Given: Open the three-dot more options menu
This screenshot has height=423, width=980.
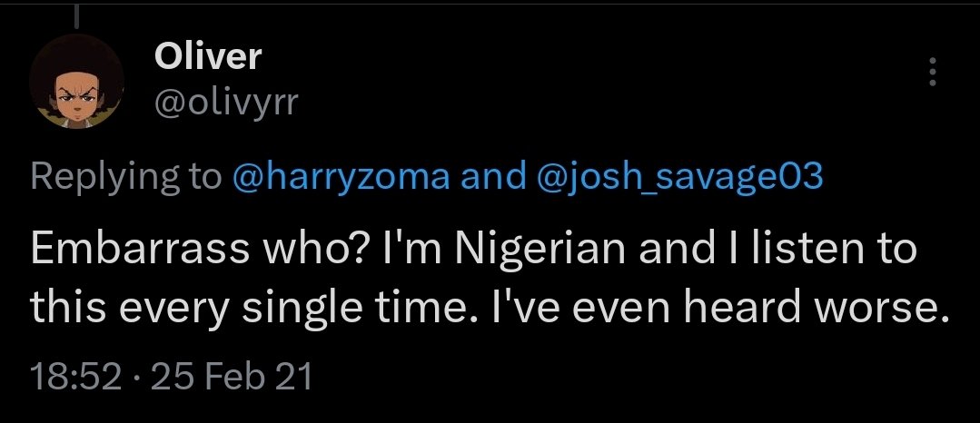Looking at the screenshot, I should [x=932, y=72].
